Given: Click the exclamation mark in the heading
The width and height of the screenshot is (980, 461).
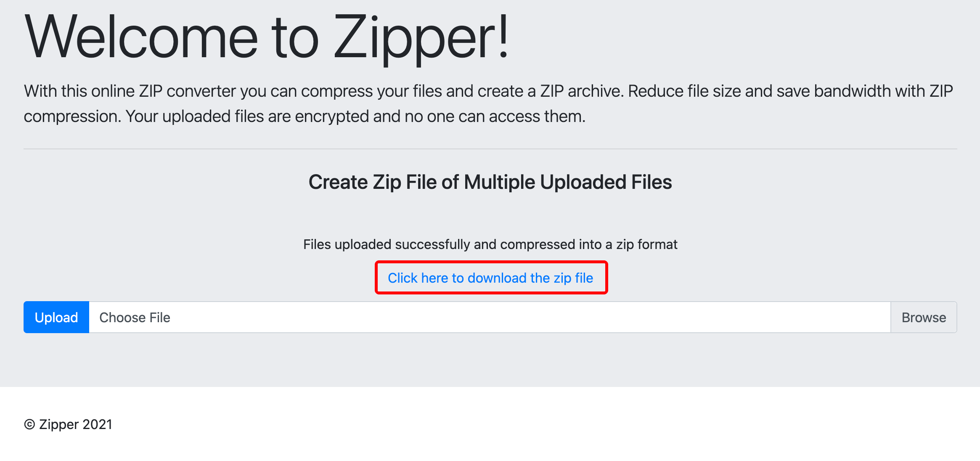Looking at the screenshot, I should 503,37.
